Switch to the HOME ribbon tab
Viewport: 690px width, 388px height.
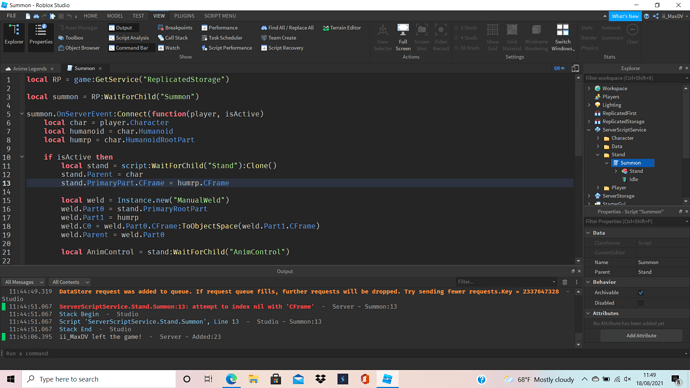[x=90, y=16]
